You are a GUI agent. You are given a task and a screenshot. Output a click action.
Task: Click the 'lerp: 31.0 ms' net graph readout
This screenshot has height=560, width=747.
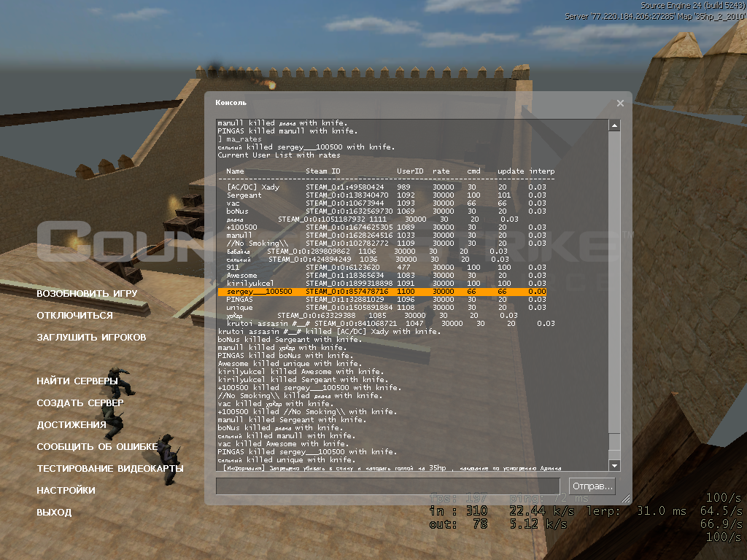pyautogui.click(x=636, y=511)
